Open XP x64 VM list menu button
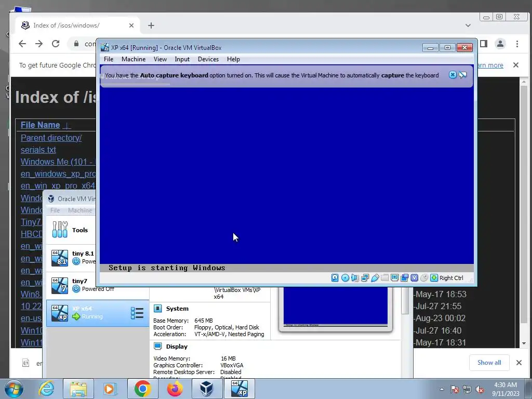Screen dimensions: 532x399 [137, 313]
